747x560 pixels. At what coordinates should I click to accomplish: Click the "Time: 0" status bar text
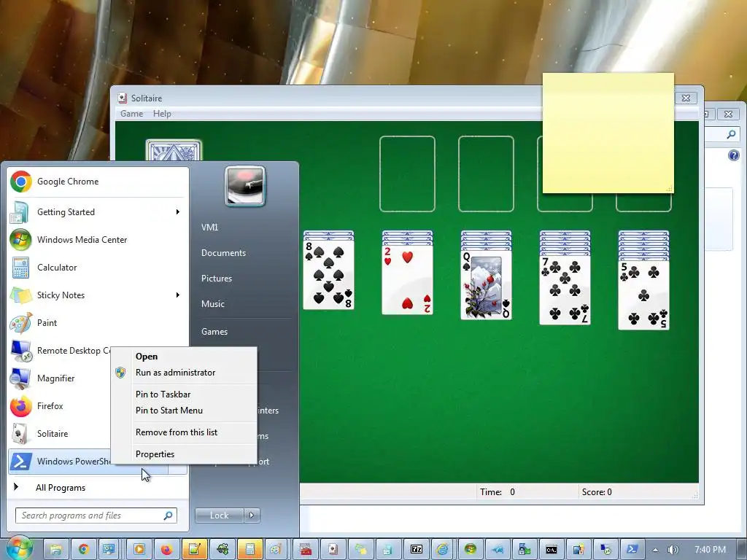pyautogui.click(x=498, y=492)
